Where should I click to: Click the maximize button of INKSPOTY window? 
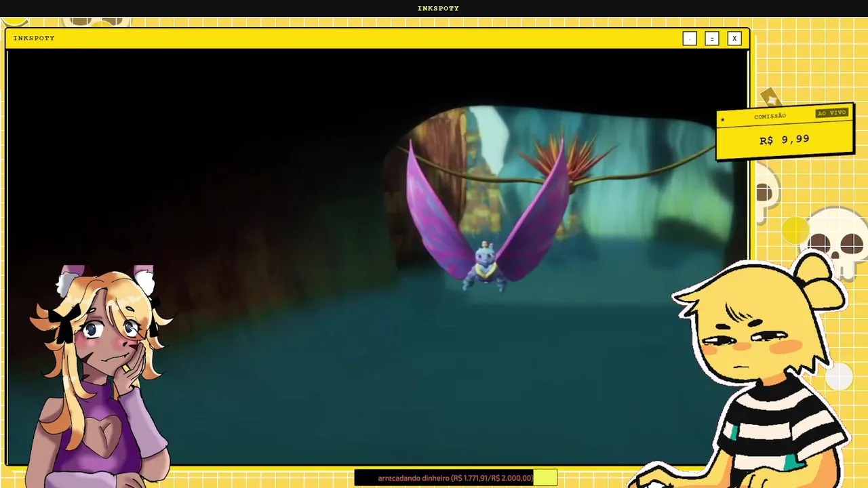coord(711,39)
